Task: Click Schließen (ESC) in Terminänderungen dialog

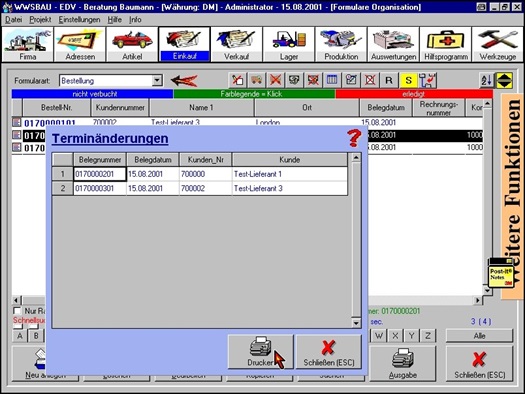Action: 329,352
